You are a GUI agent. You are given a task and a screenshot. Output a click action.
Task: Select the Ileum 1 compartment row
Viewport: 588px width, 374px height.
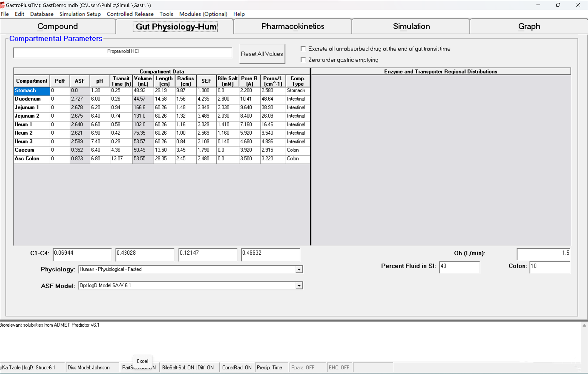(x=32, y=125)
